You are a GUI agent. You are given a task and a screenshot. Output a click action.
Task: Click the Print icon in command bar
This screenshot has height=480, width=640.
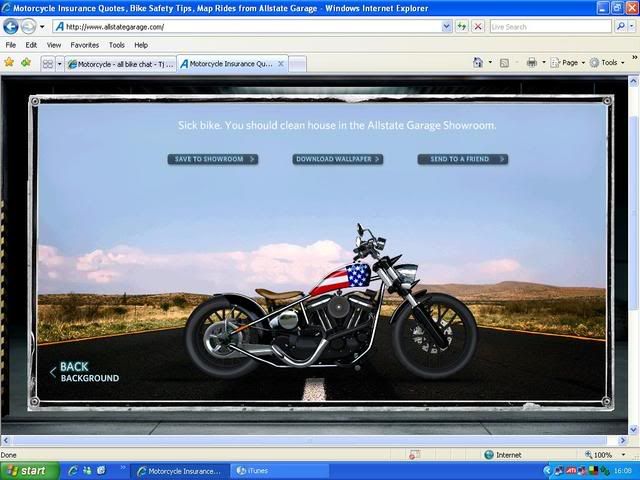[532, 62]
